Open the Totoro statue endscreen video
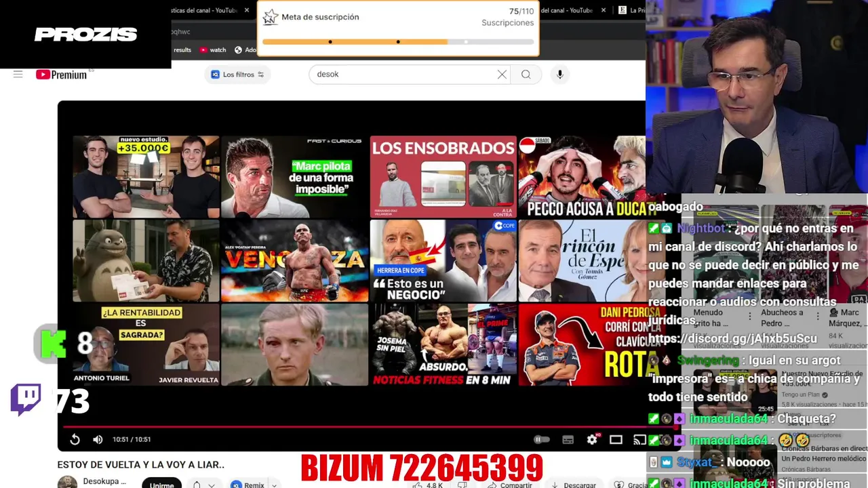This screenshot has height=488, width=868. [146, 260]
